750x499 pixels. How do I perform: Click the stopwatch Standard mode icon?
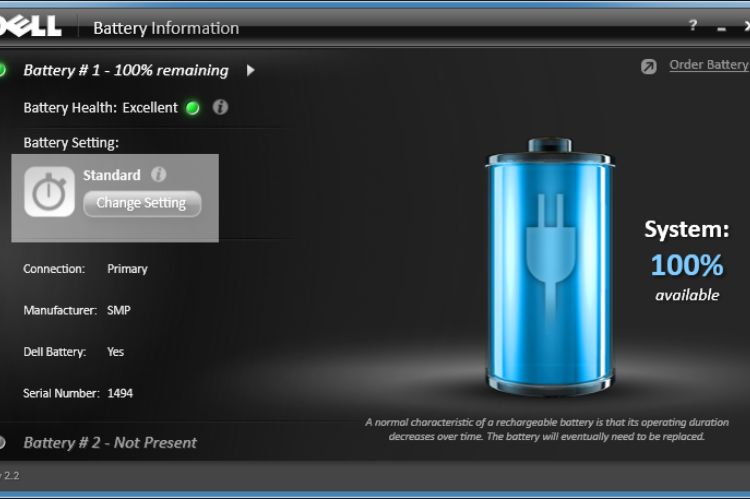point(49,192)
